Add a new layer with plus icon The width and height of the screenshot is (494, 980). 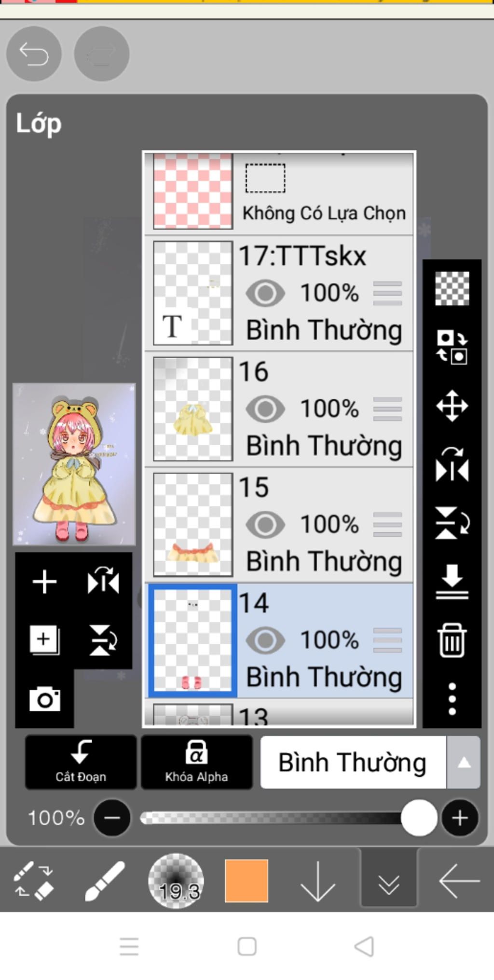[x=44, y=581]
